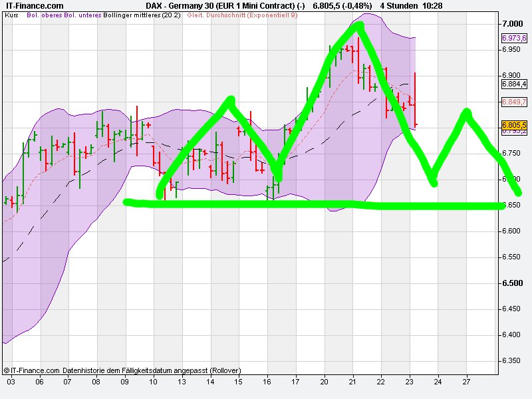This screenshot has width=532, height=399.
Task: Click the purple 6.973,6 upper band label
Action: pyautogui.click(x=514, y=39)
